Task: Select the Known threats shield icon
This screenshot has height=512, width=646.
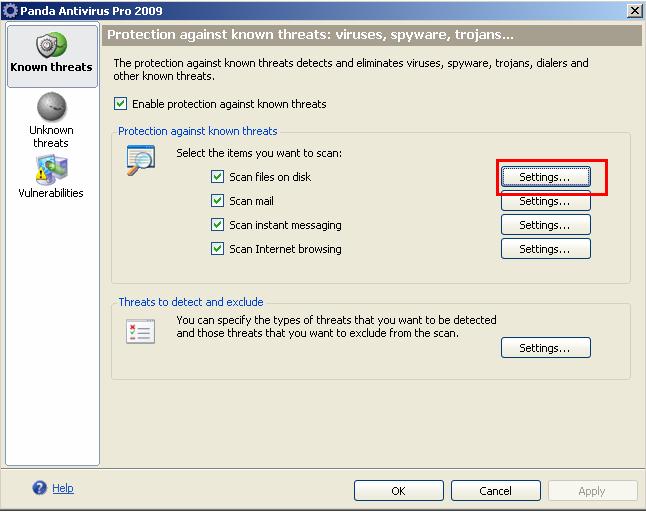Action: click(x=51, y=45)
